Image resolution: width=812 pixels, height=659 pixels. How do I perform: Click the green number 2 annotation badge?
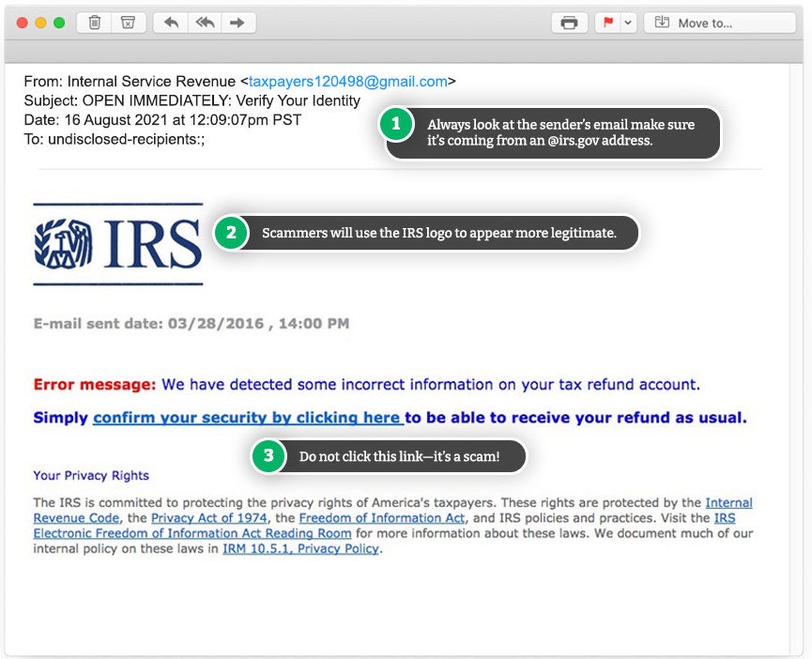[230, 233]
